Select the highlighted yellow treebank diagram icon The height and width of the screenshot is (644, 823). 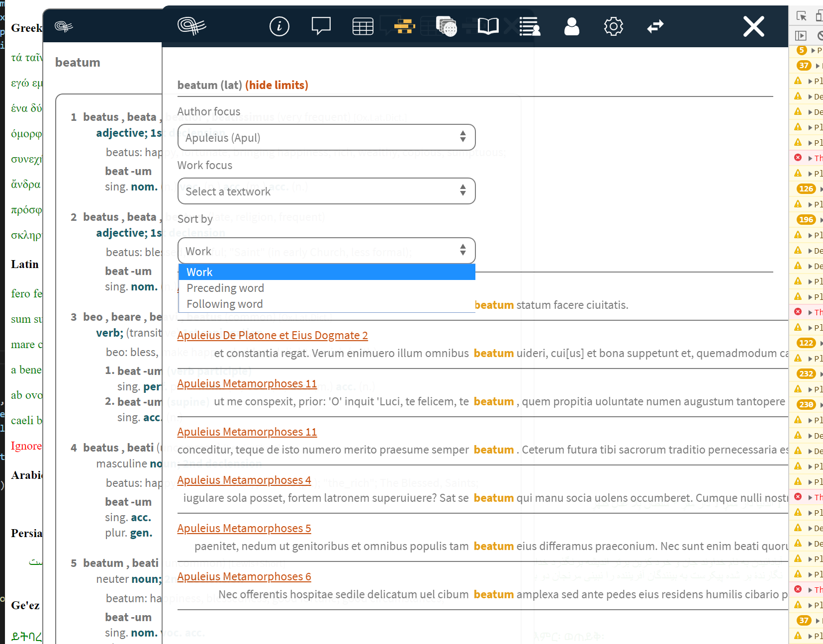(404, 26)
